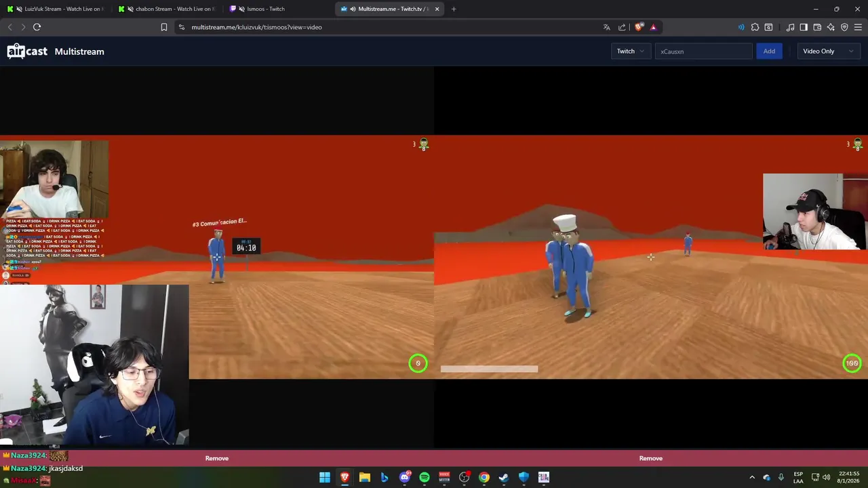This screenshot has width=868, height=488.
Task: Click the top-left webcam overlay
Action: point(54,180)
